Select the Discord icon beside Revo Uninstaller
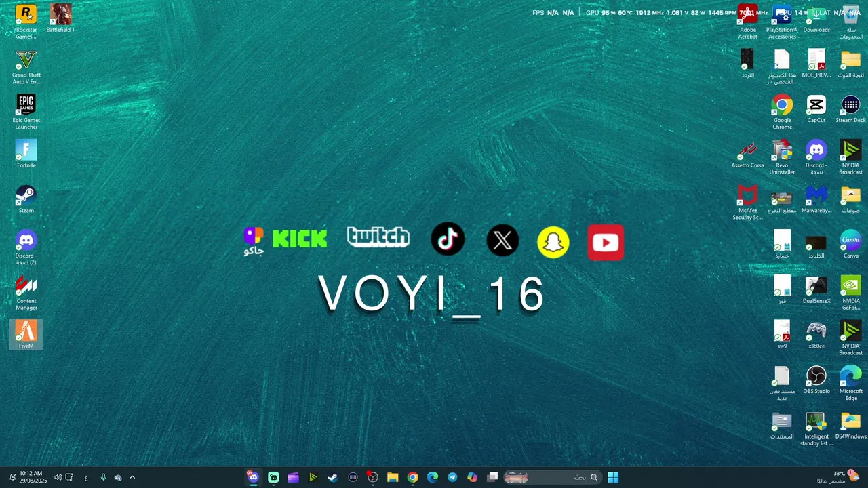This screenshot has width=868, height=488. 816,157
